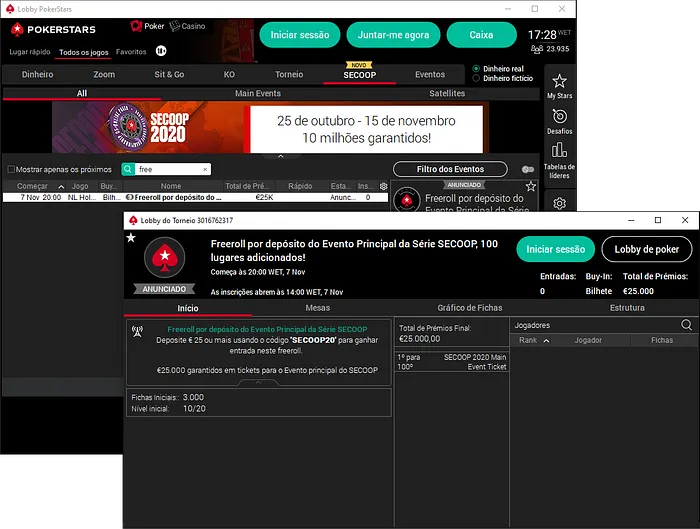
Task: Click Juntar-me agora button
Action: 393,35
